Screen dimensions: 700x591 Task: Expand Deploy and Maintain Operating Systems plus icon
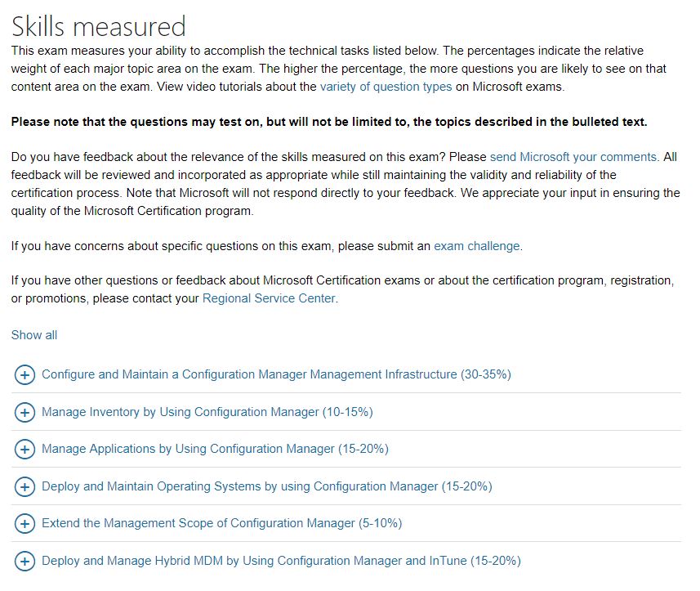25,487
